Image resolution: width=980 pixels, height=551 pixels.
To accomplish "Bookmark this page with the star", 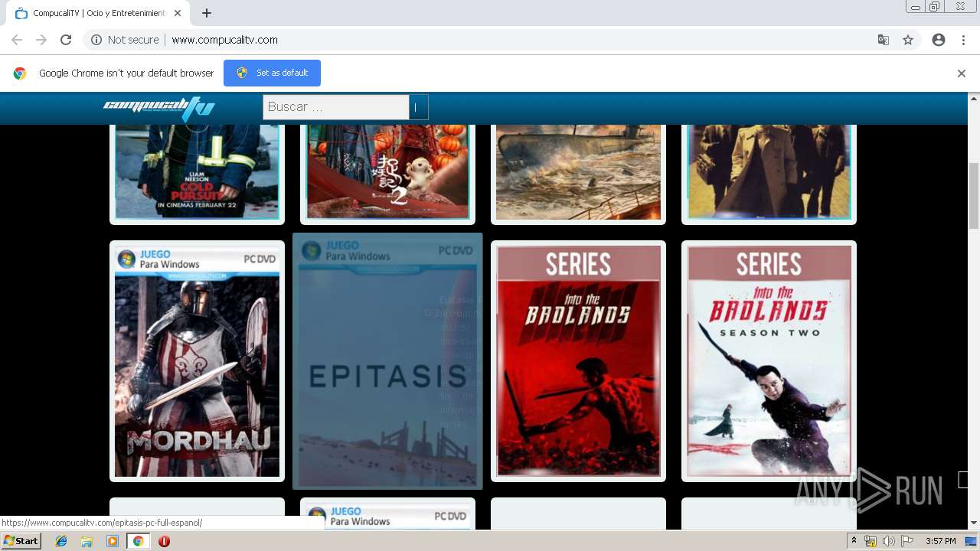I will tap(908, 40).
